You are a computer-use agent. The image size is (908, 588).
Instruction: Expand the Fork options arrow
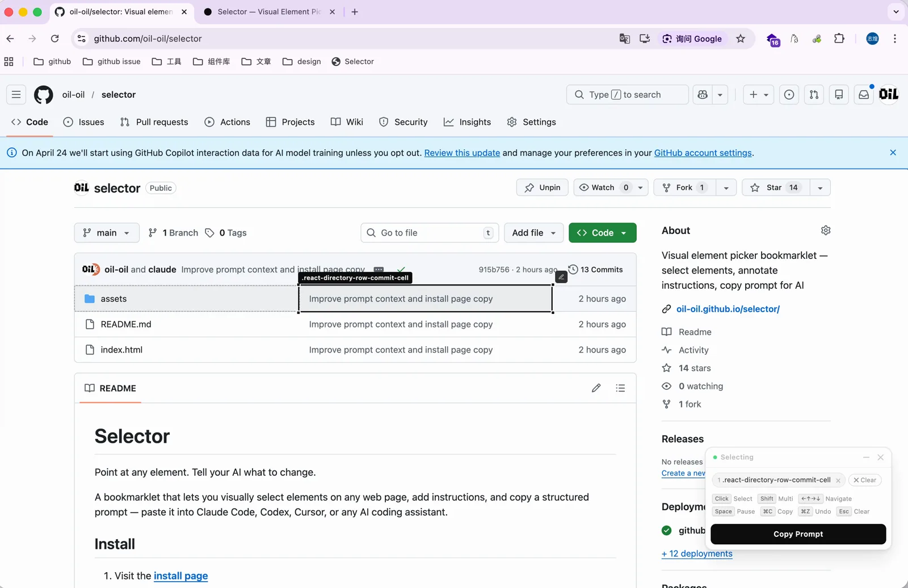726,188
